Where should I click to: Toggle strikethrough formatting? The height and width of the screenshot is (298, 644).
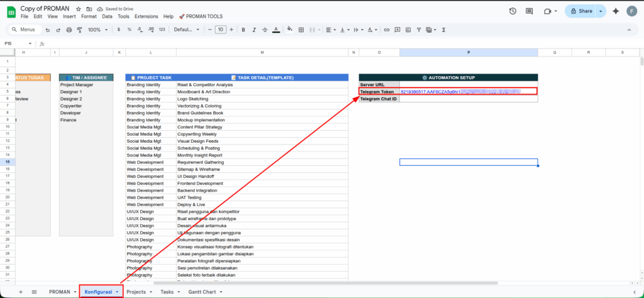coord(263,30)
